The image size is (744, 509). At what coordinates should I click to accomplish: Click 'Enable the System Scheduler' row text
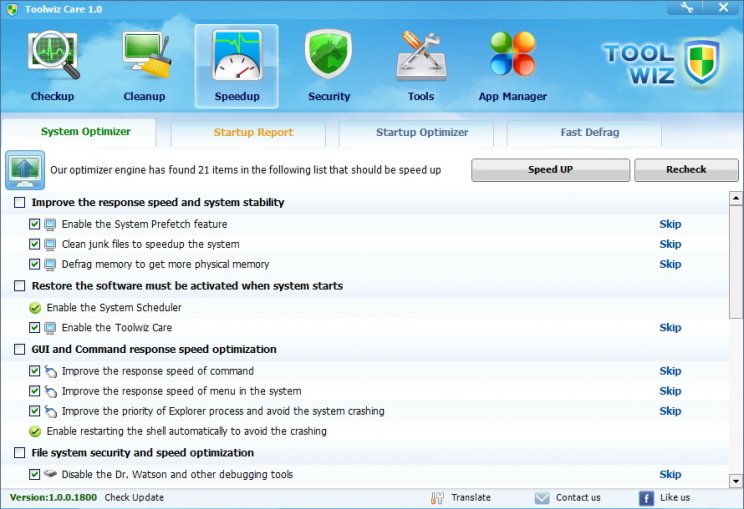pyautogui.click(x=114, y=308)
